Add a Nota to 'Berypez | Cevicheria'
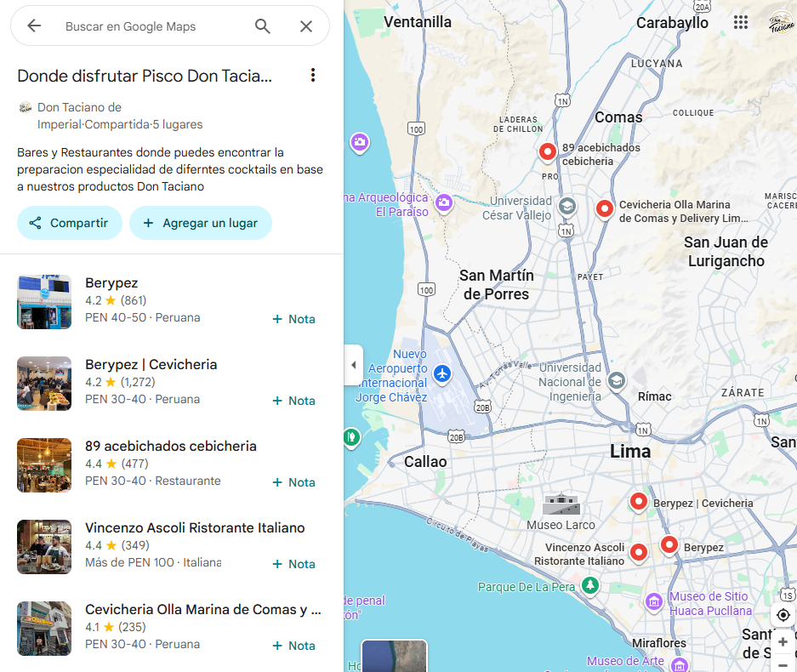Viewport: 797px width, 672px height. pos(293,401)
